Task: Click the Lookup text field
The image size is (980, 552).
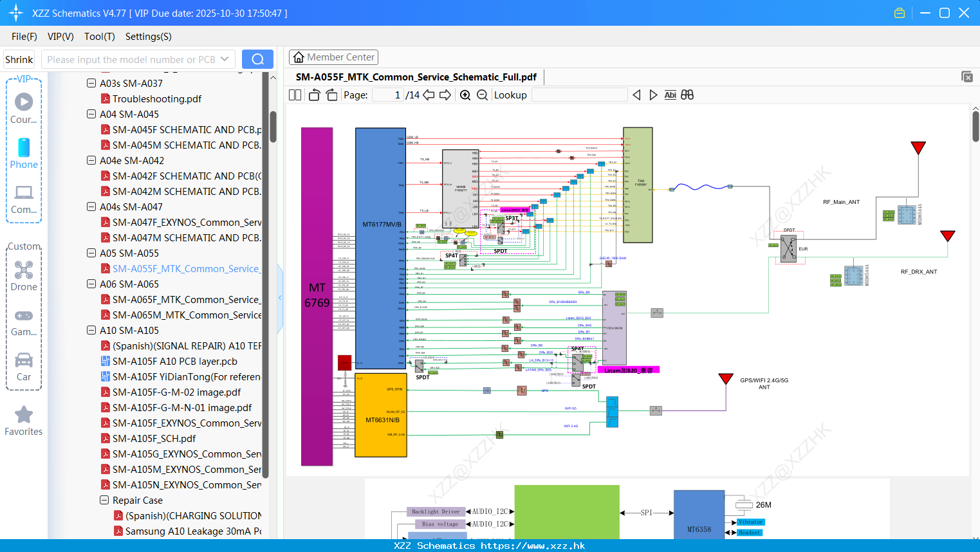Action: [x=579, y=95]
